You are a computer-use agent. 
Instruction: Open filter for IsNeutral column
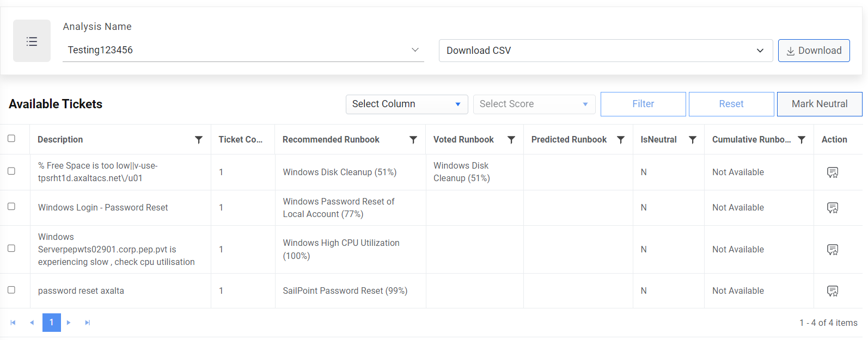(693, 140)
